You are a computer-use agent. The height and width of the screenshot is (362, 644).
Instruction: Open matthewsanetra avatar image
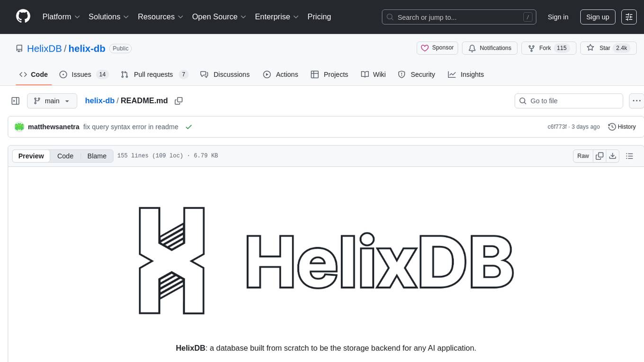coord(19,127)
